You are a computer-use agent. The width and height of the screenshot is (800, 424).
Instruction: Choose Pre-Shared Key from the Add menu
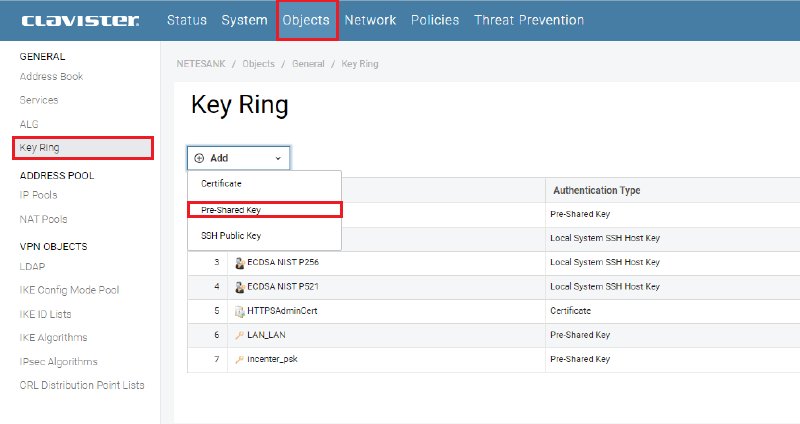[231, 210]
